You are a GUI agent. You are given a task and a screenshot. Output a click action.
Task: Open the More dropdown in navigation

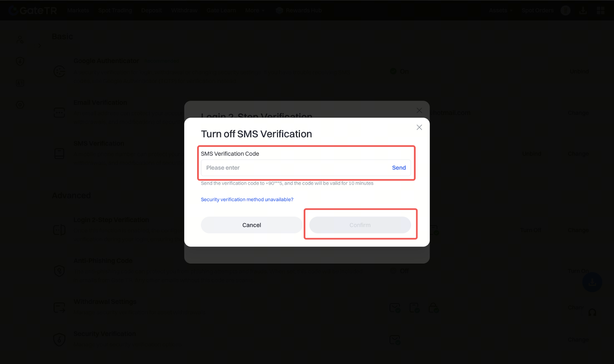pyautogui.click(x=255, y=10)
